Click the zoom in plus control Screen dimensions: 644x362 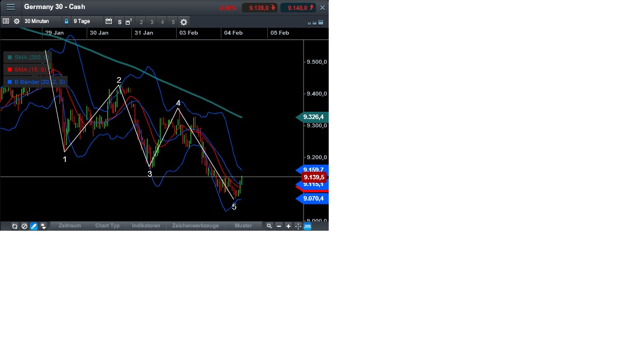coord(288,226)
